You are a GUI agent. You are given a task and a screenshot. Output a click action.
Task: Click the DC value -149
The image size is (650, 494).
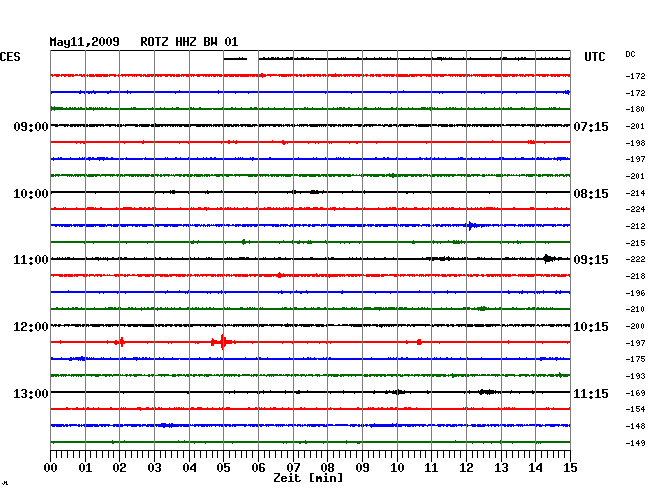[x=635, y=443]
